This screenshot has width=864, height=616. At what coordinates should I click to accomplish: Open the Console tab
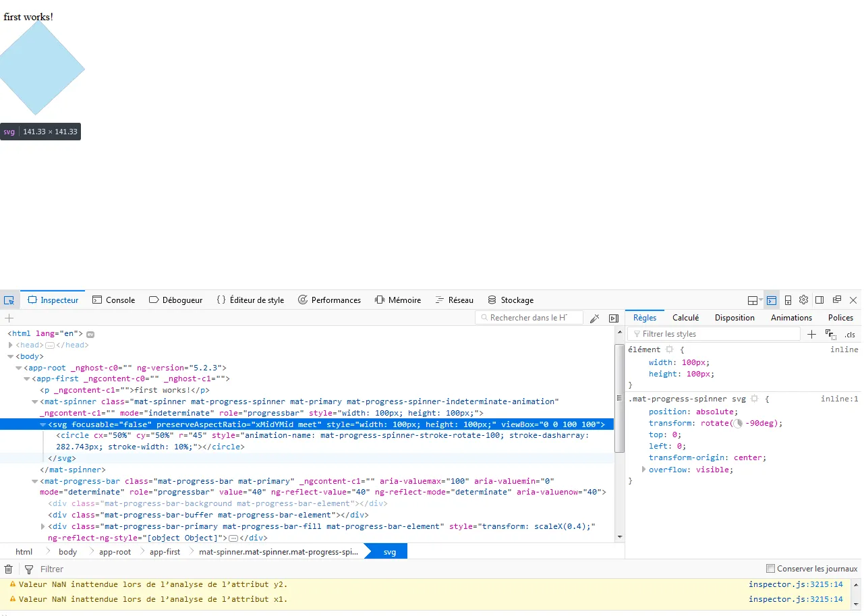tap(114, 300)
